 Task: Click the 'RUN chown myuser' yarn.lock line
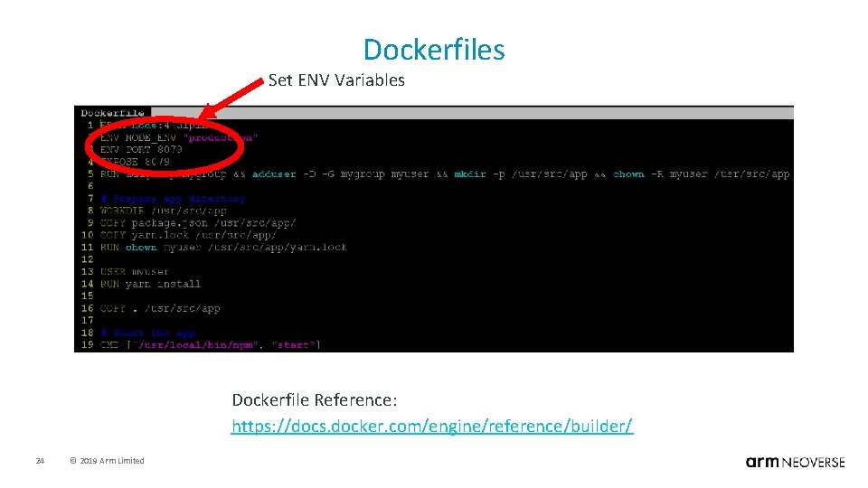click(x=223, y=248)
